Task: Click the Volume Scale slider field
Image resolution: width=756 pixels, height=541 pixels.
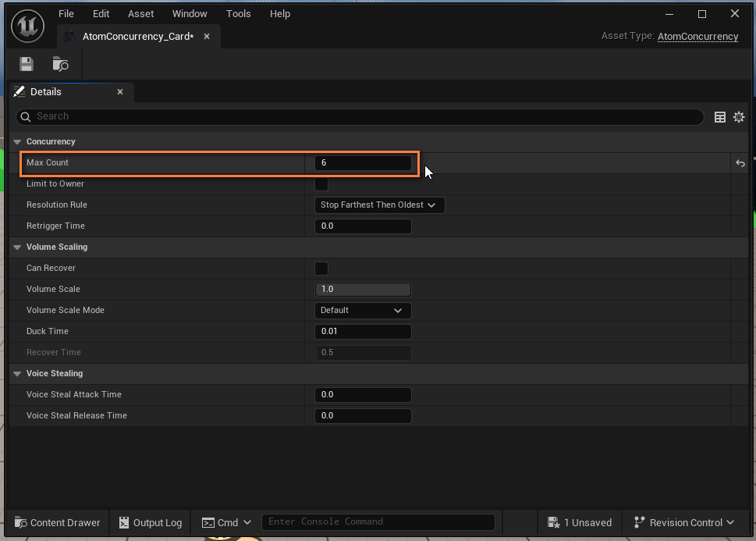Action: tap(363, 289)
